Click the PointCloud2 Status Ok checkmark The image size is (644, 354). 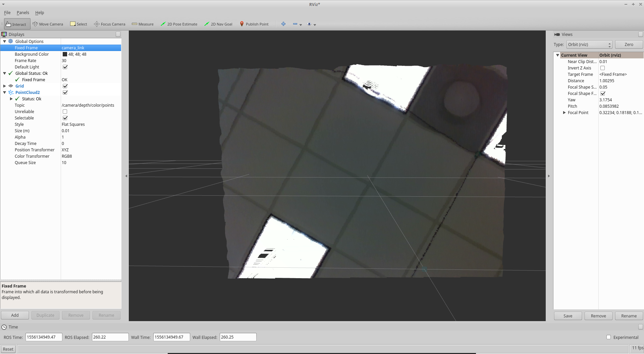[x=17, y=99]
